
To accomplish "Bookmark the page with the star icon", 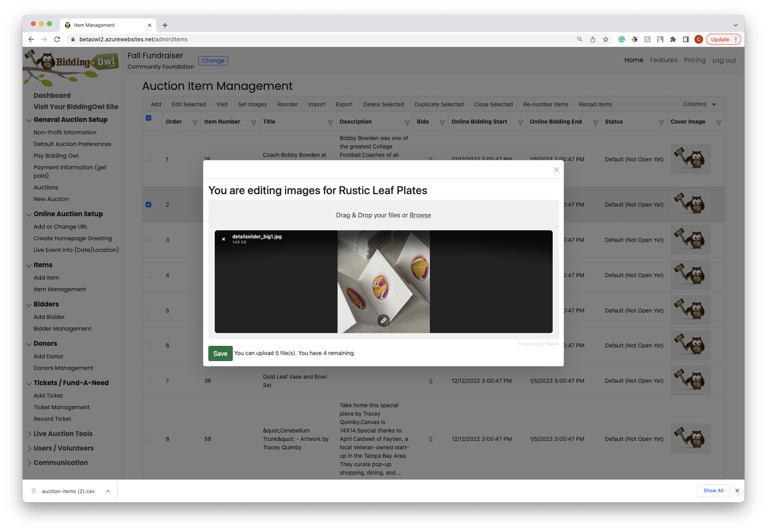I will 606,39.
